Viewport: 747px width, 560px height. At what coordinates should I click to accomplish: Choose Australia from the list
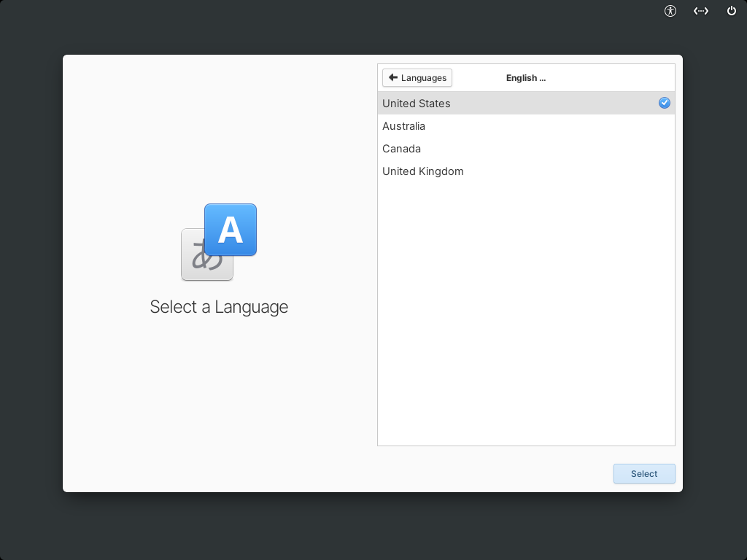(526, 125)
